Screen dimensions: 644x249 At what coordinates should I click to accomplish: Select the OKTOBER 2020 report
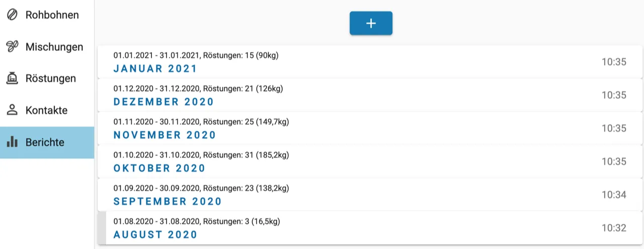[x=159, y=168]
